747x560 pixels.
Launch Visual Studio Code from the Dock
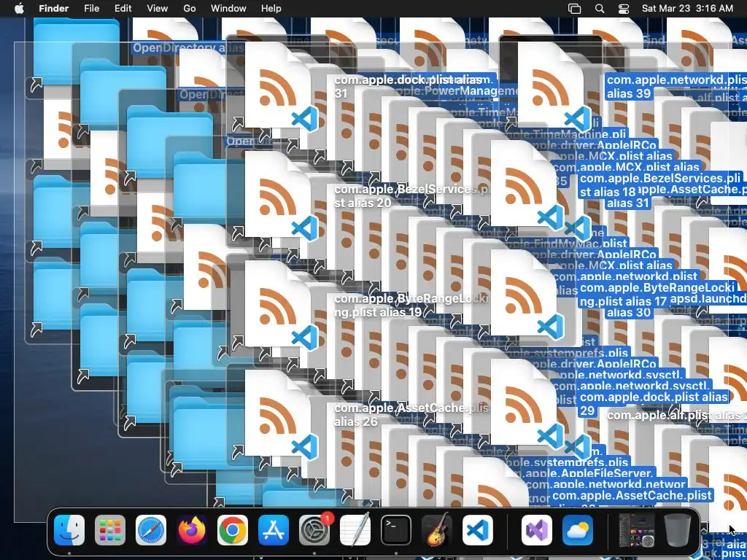click(x=478, y=530)
